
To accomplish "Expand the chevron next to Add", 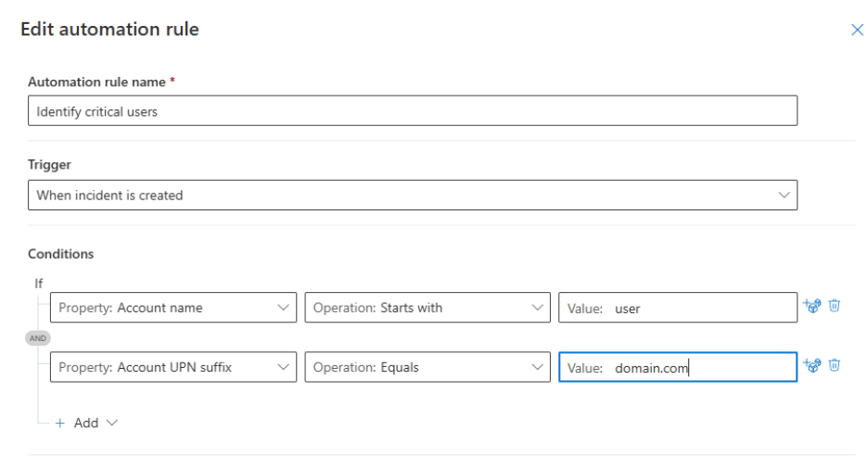I will pos(113,423).
